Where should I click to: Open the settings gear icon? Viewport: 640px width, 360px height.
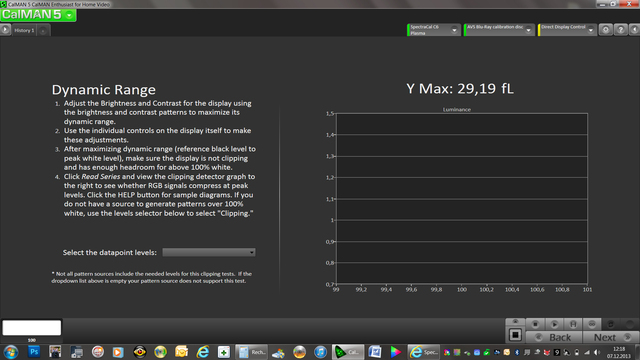(x=606, y=30)
